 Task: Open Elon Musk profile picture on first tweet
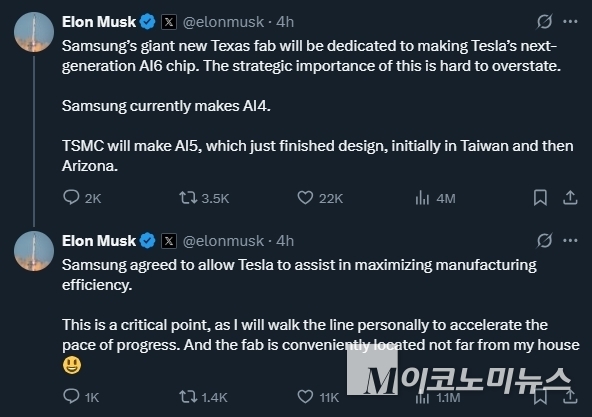click(x=34, y=32)
